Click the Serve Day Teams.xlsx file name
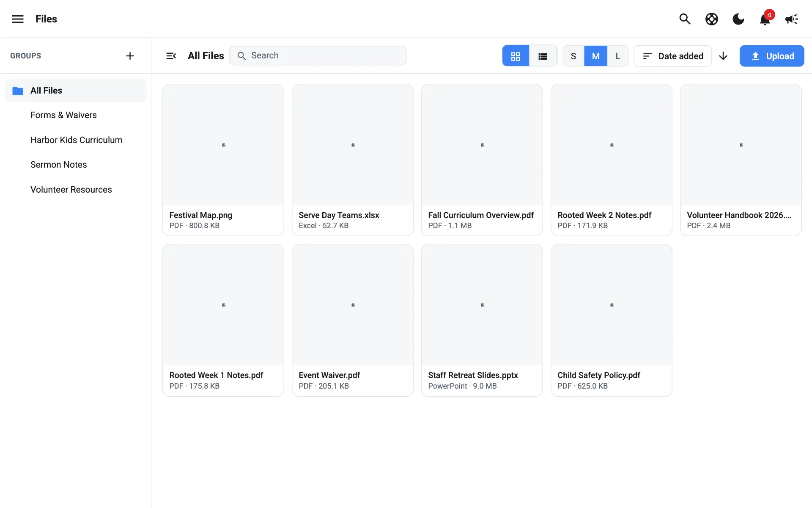The width and height of the screenshot is (812, 508). (339, 215)
